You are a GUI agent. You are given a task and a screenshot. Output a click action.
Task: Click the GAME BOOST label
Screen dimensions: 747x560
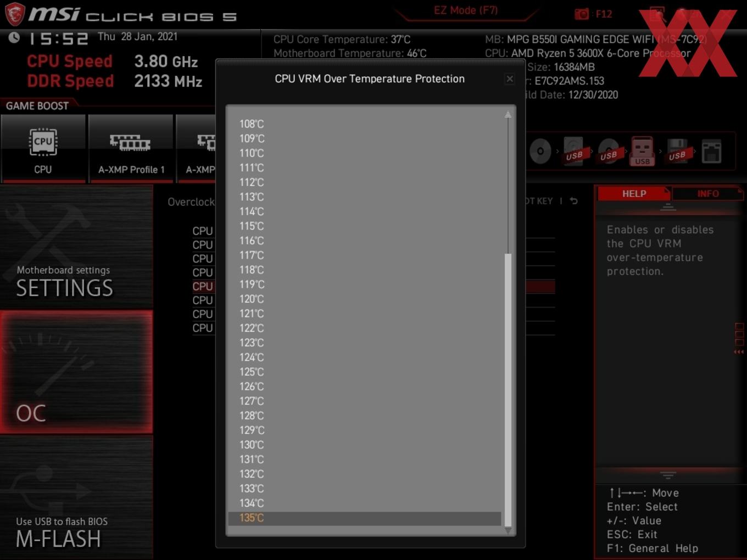(x=37, y=106)
